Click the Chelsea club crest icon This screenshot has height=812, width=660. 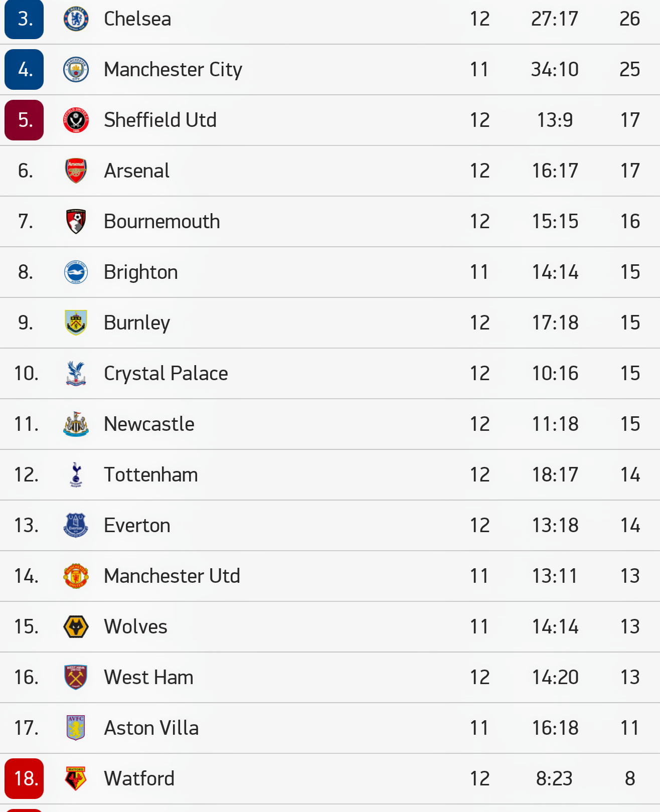[76, 19]
